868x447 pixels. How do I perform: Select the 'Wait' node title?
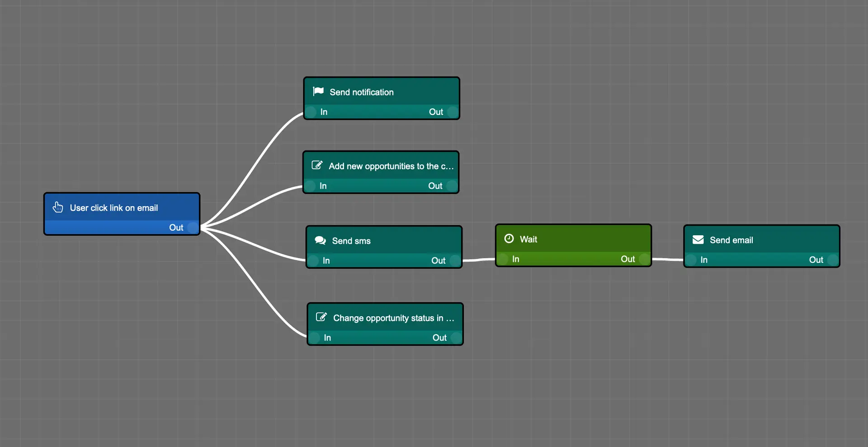(x=528, y=239)
